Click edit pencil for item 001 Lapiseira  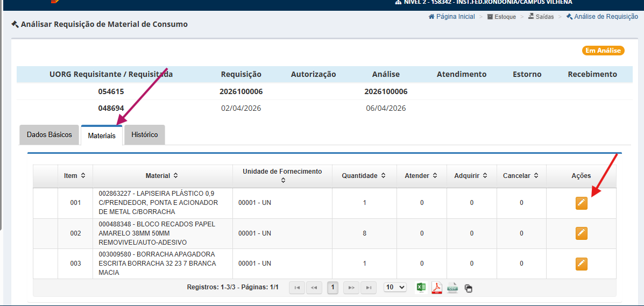(581, 203)
